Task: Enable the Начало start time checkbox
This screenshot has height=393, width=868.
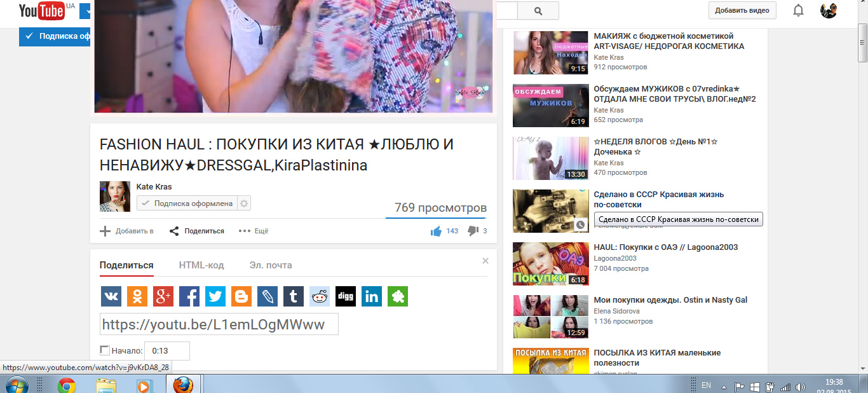Action: point(105,350)
